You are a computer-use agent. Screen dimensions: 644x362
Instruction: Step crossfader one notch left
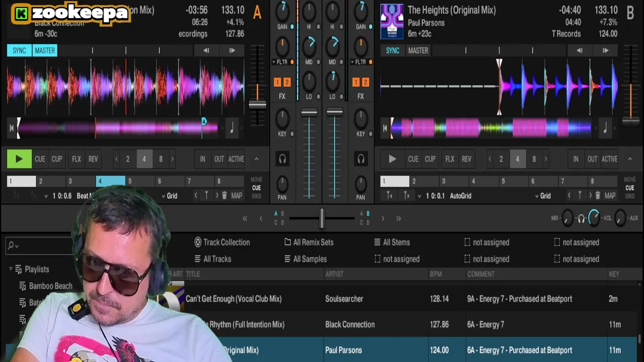coord(261,218)
